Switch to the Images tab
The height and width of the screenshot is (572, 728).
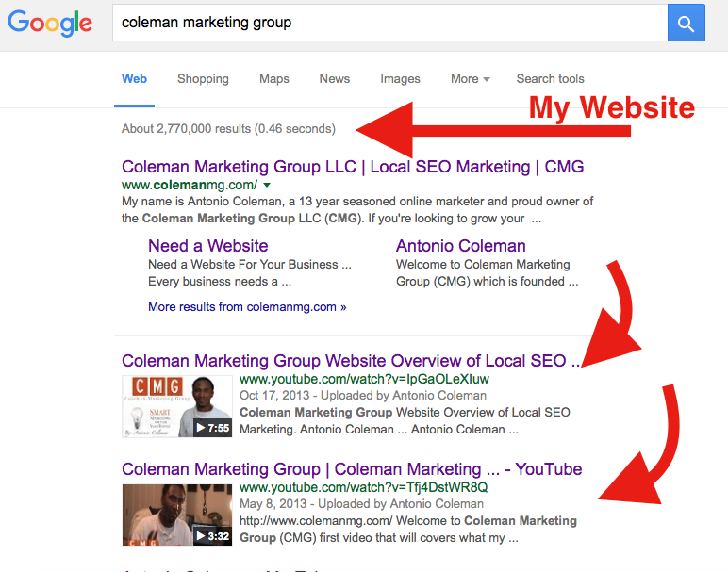pyautogui.click(x=400, y=79)
